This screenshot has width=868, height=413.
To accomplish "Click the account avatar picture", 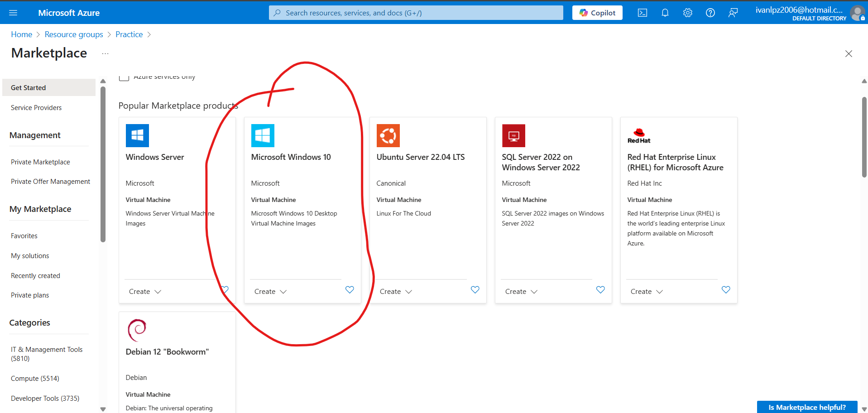I will click(x=857, y=13).
